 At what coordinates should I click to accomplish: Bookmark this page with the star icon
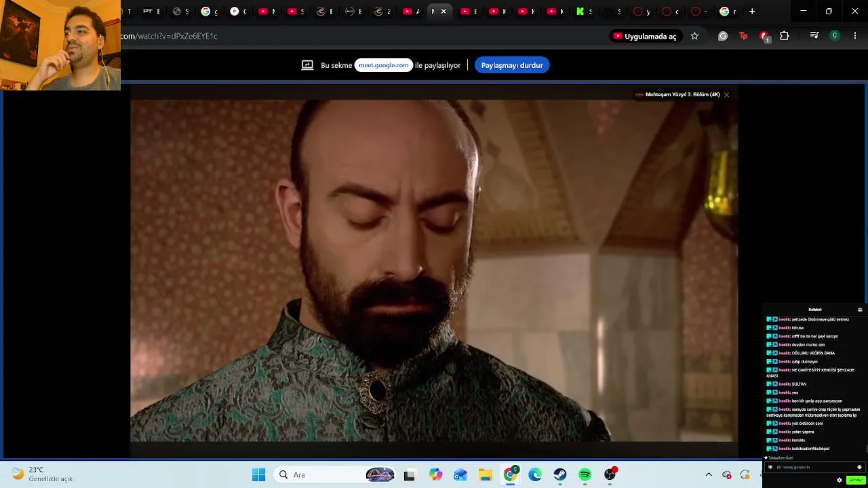(x=694, y=36)
